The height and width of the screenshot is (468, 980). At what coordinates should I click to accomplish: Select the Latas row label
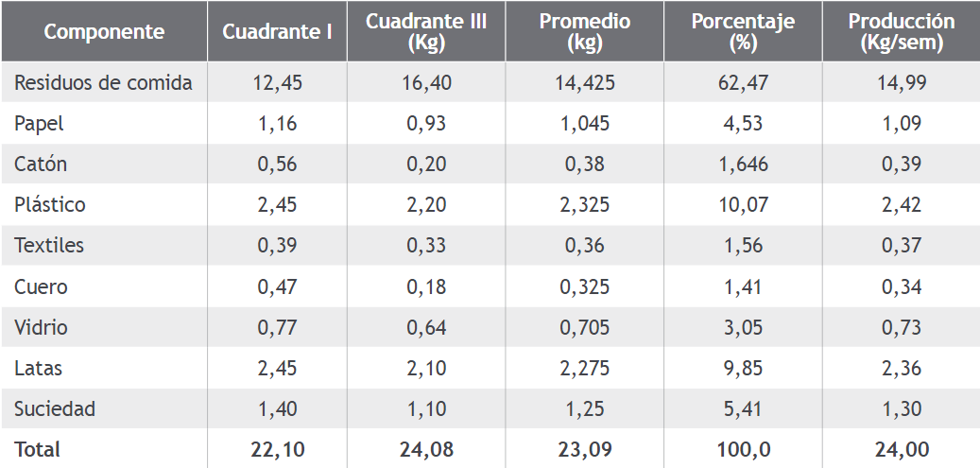click(38, 368)
